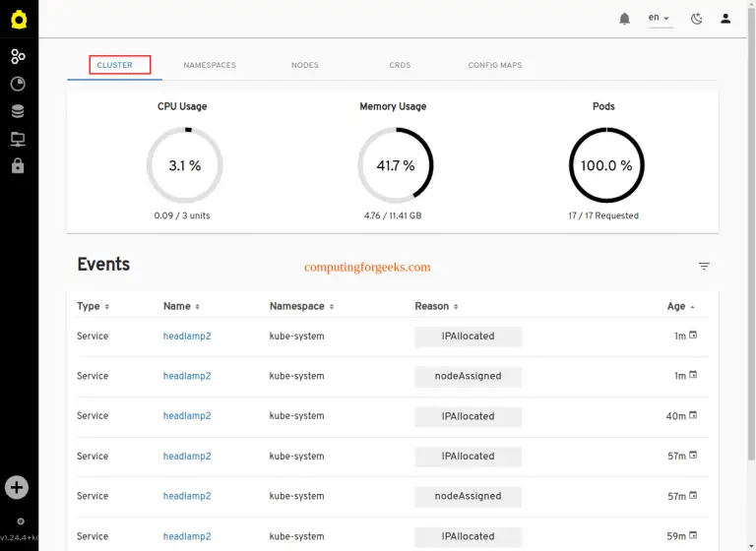Viewport: 756px width, 551px height.
Task: Click the Headlamp logo icon
Action: [19, 20]
